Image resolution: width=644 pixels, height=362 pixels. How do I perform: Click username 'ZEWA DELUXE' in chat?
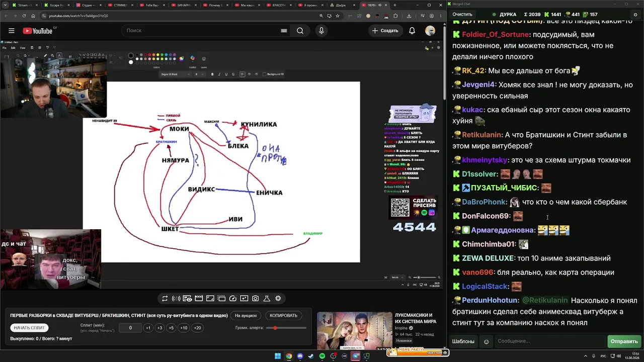(488, 258)
